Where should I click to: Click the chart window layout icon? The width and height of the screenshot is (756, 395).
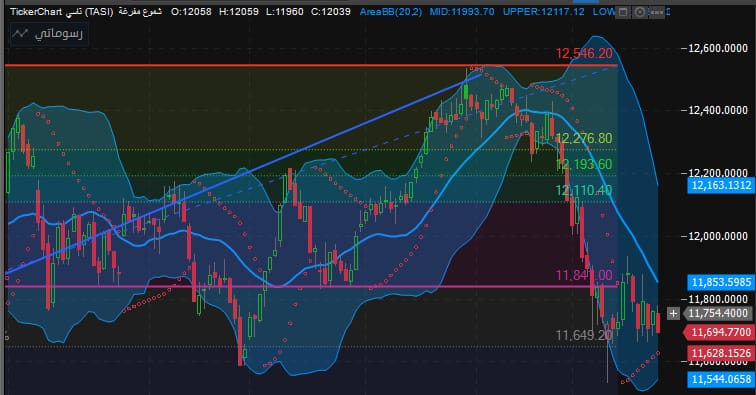(x=623, y=12)
